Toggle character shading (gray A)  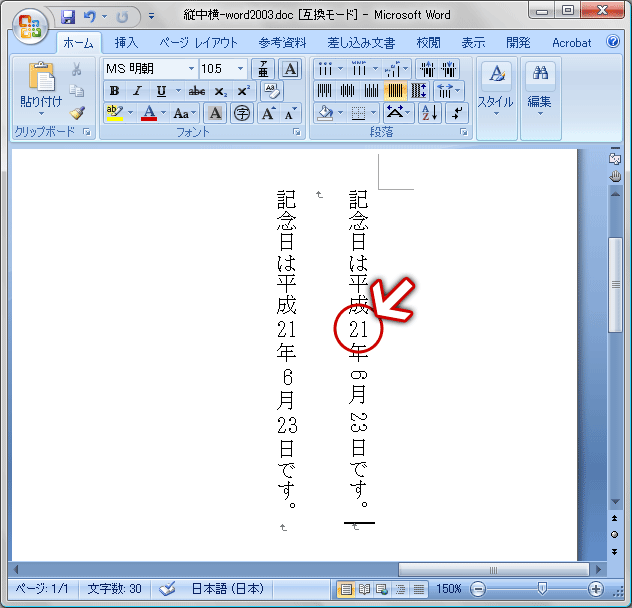coord(215,113)
